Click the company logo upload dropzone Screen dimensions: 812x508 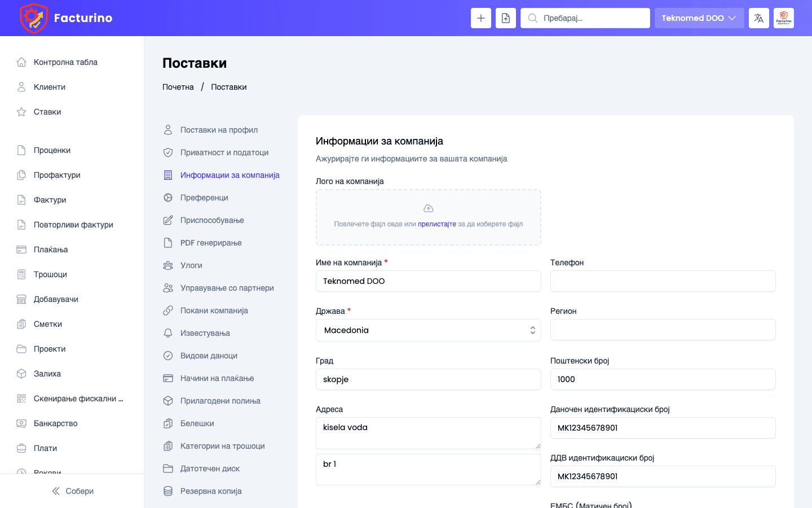click(x=428, y=217)
